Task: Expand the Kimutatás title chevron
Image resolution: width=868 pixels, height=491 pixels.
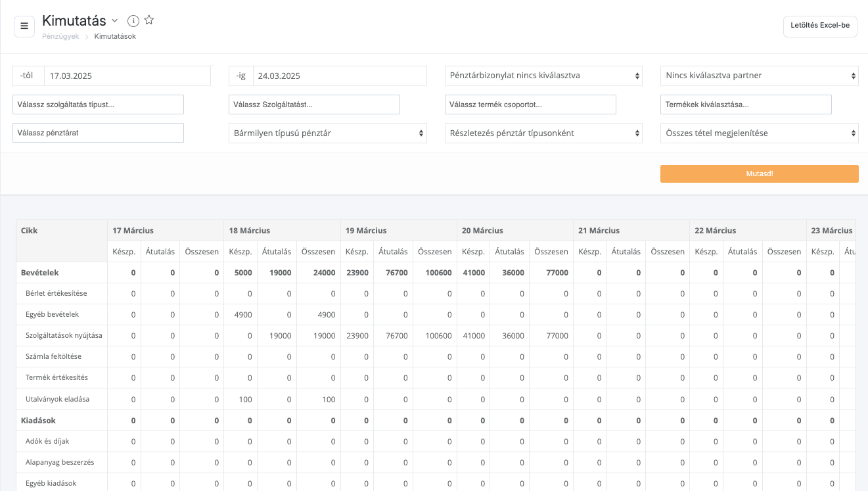Action: pos(115,21)
